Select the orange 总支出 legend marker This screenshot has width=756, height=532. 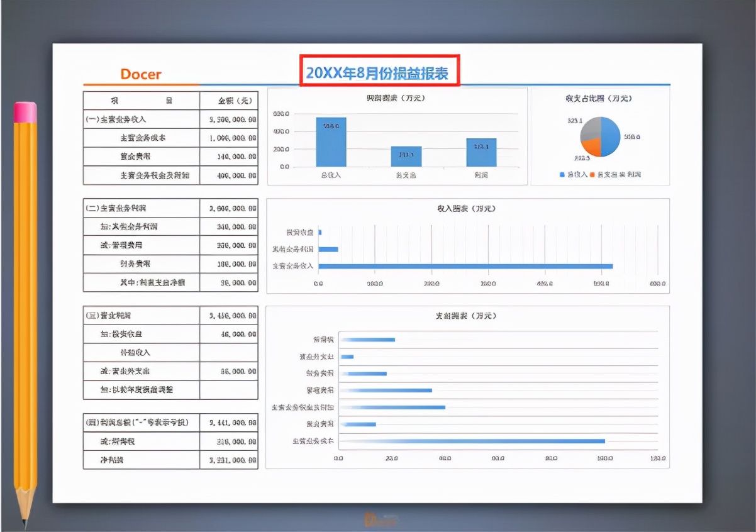click(x=592, y=174)
